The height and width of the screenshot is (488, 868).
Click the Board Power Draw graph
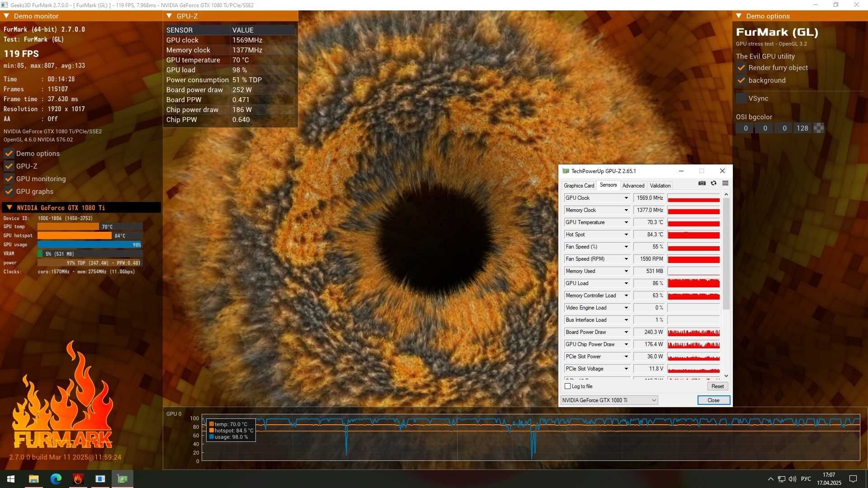(693, 332)
